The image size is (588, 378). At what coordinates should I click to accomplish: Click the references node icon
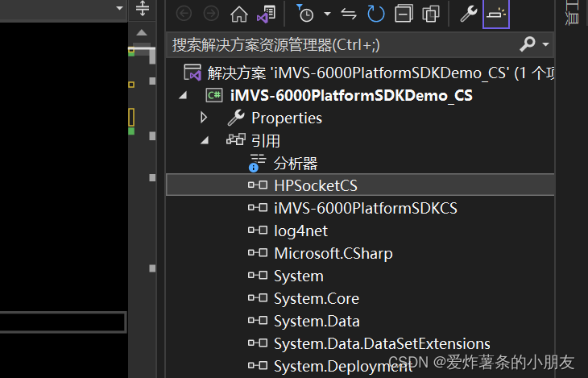point(236,140)
